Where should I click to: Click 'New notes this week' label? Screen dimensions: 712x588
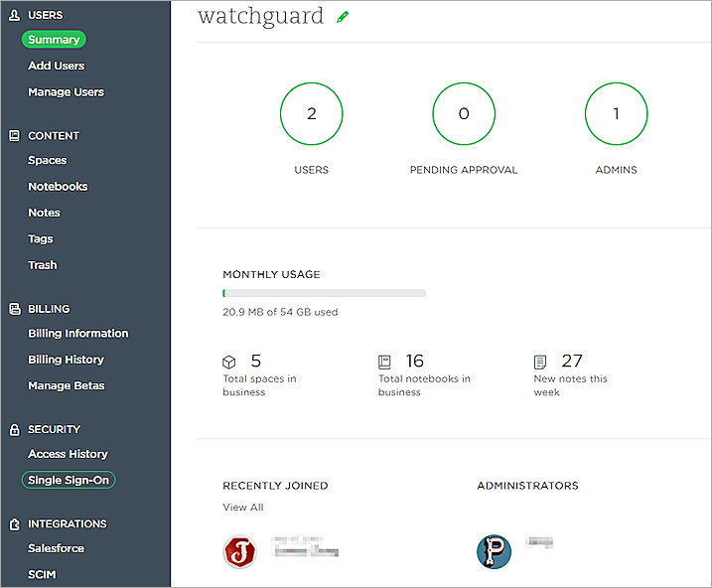coord(570,385)
